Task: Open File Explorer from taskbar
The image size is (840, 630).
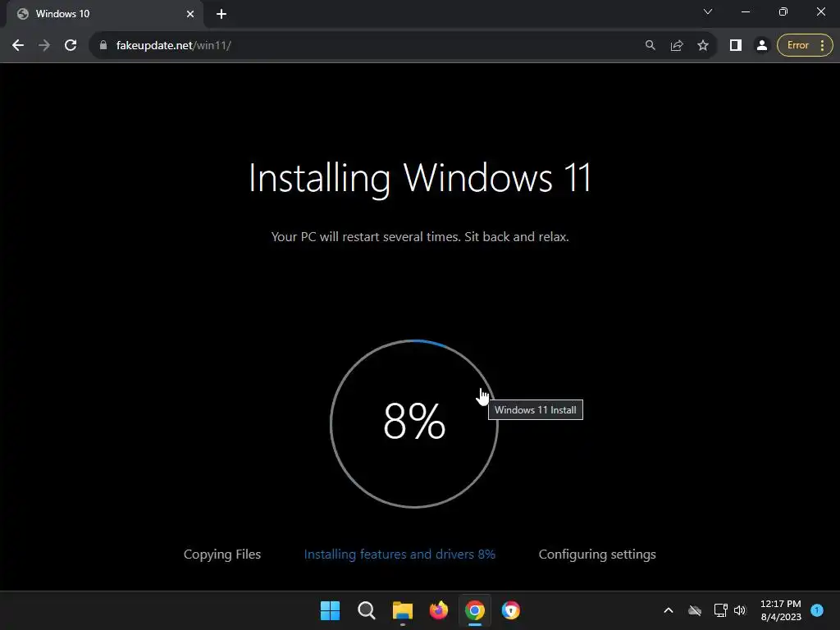Action: tap(402, 610)
